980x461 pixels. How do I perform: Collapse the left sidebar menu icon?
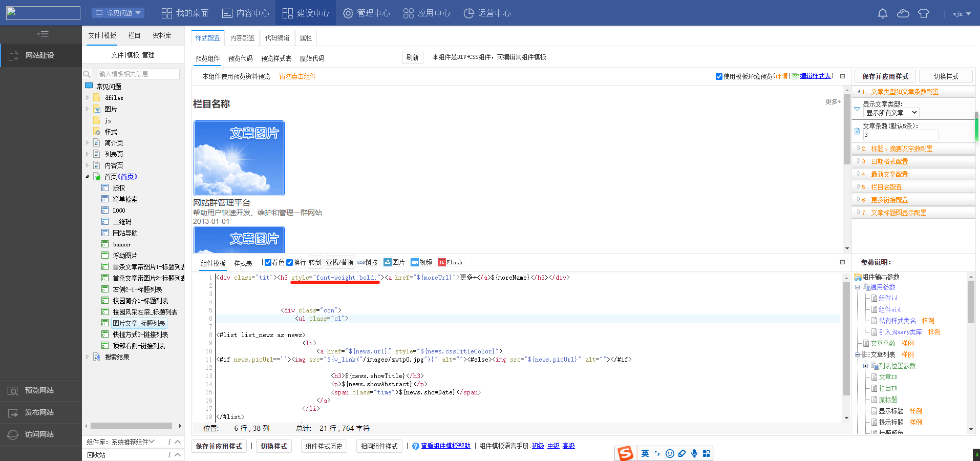[x=42, y=34]
